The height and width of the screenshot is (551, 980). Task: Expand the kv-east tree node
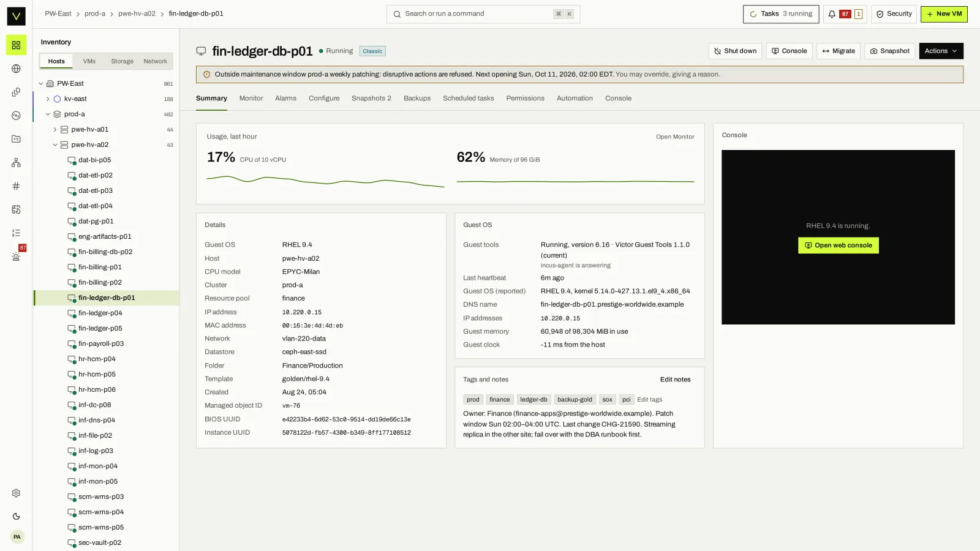(48, 99)
